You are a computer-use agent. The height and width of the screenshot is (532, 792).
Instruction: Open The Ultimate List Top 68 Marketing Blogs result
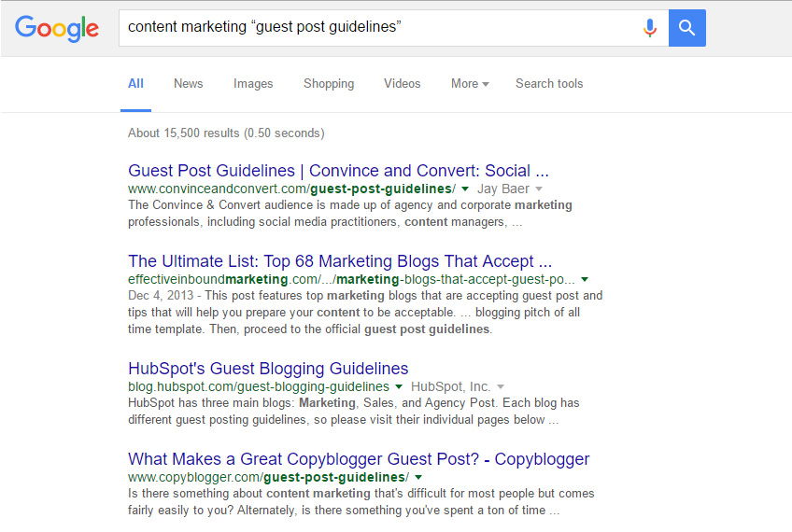(x=340, y=261)
